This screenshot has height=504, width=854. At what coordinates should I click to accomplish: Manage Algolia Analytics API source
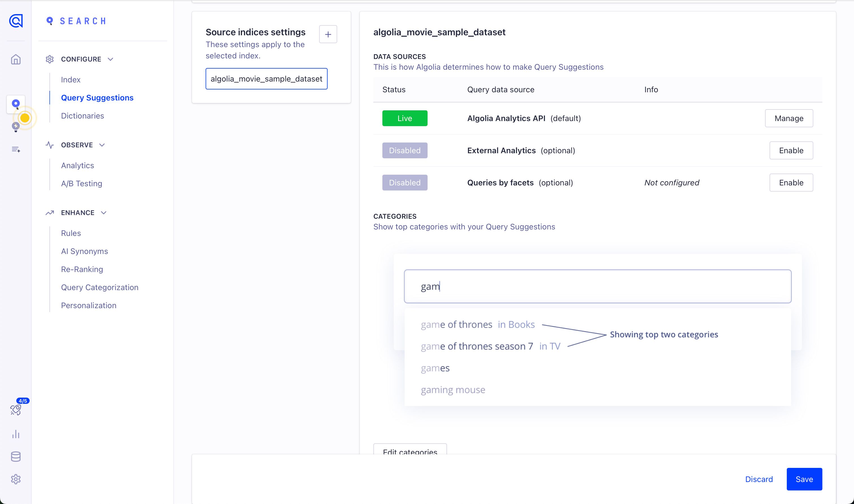click(788, 118)
